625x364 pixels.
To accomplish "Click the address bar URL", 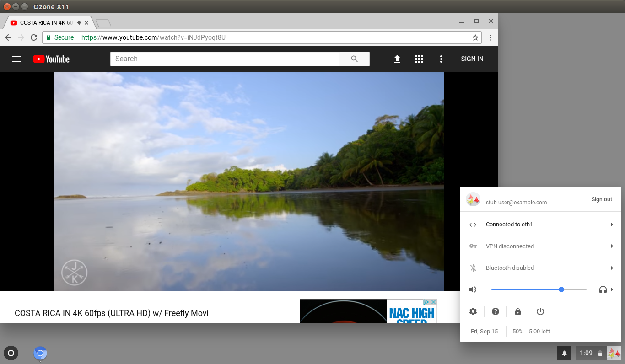I will (154, 37).
